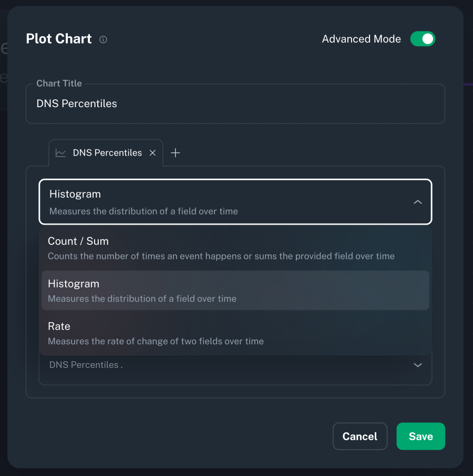Click the green toggle knob for Advanced Mode
Image resolution: width=473 pixels, height=476 pixels.
427,39
